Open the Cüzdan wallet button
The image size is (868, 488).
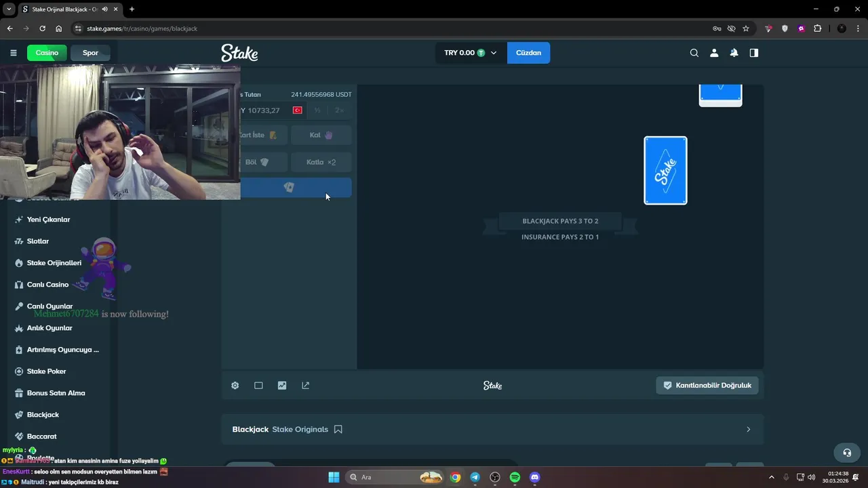(528, 53)
